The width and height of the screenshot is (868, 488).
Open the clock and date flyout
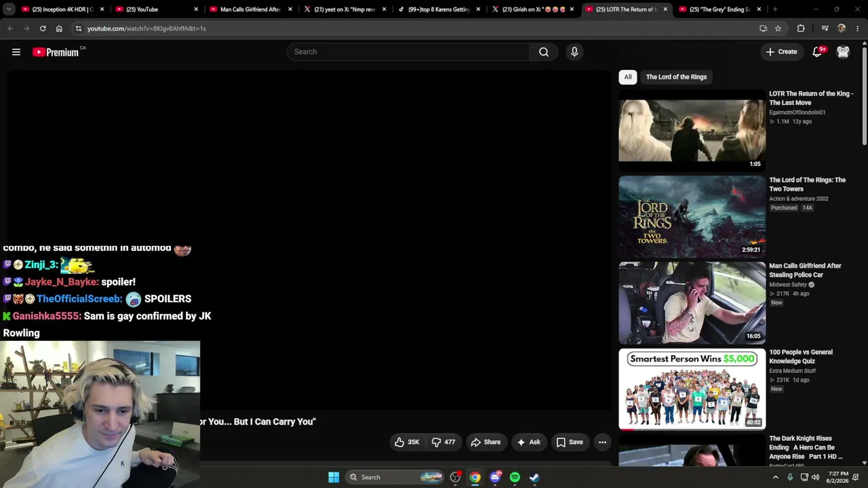[x=837, y=477]
